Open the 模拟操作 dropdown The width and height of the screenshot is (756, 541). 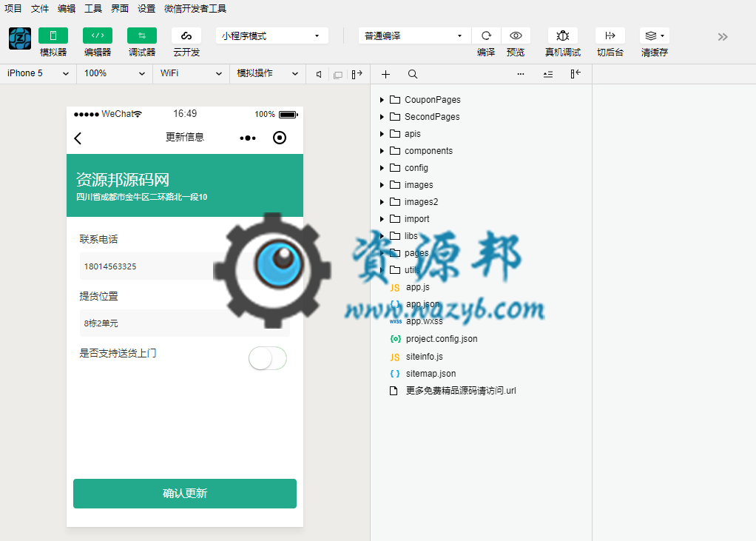pyautogui.click(x=268, y=73)
